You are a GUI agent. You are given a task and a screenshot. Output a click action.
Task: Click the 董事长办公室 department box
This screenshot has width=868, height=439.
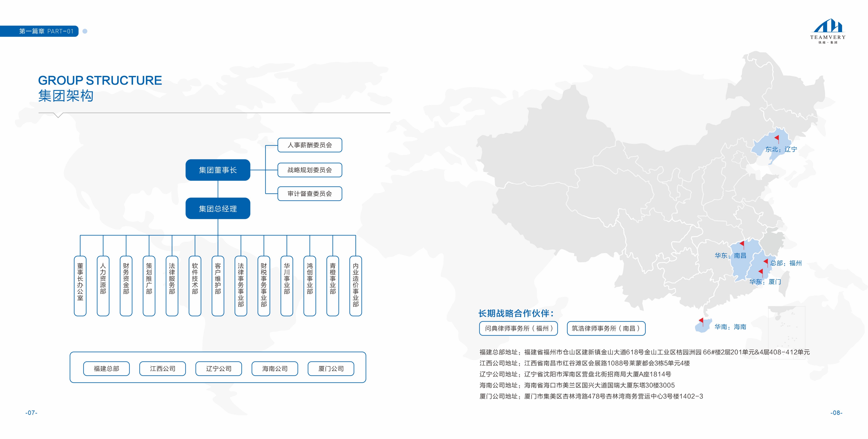(80, 286)
